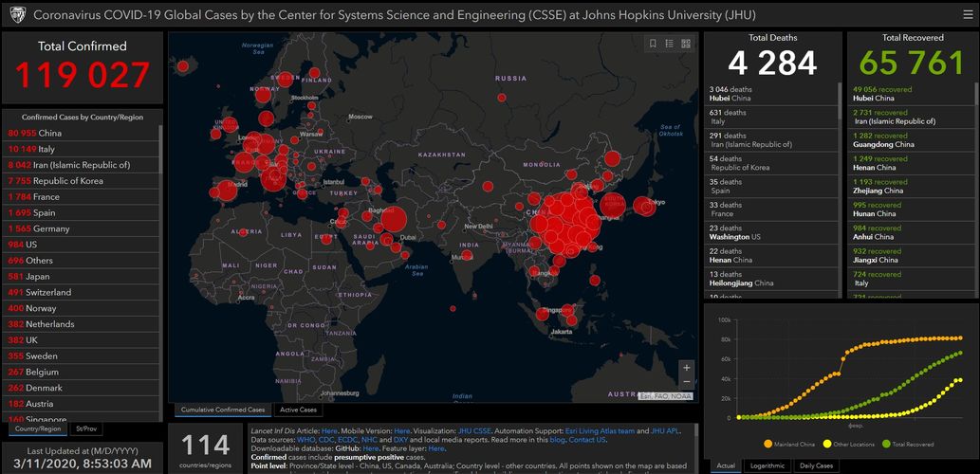Click the red circle over Iran

(x=392, y=221)
